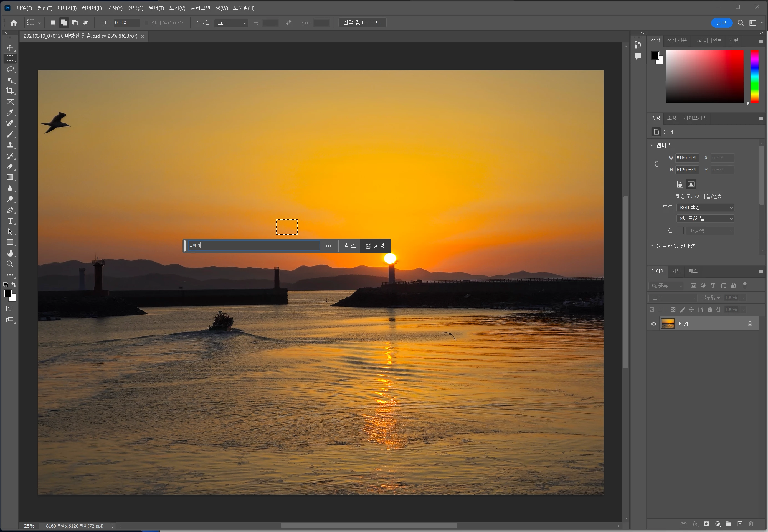Viewport: 768px width, 532px height.
Task: Select the Crop tool
Action: tap(10, 91)
